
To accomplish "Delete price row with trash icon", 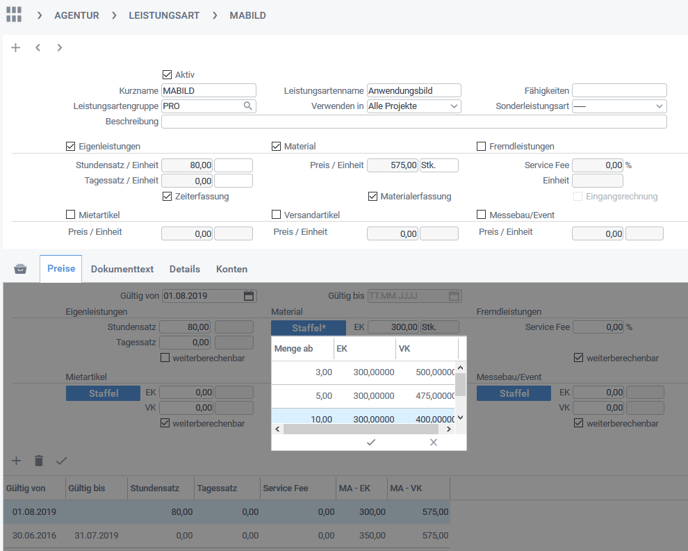I will [39, 461].
